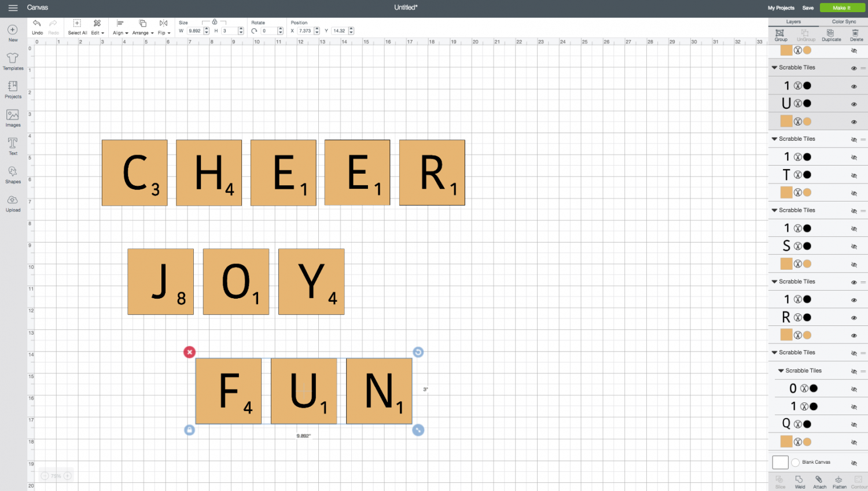Open the Shapes panel

(13, 174)
